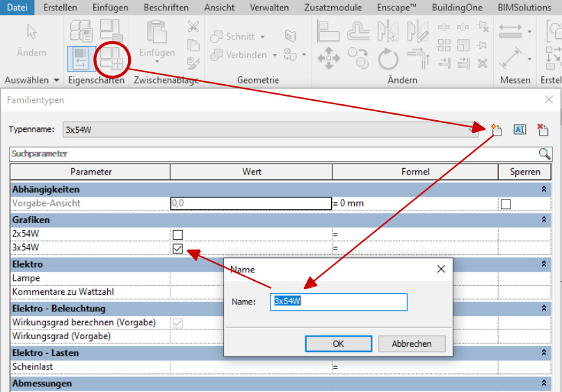Viewport: 562px width, 392px height.
Task: Click the Suchparameter magnifier icon
Action: point(545,154)
